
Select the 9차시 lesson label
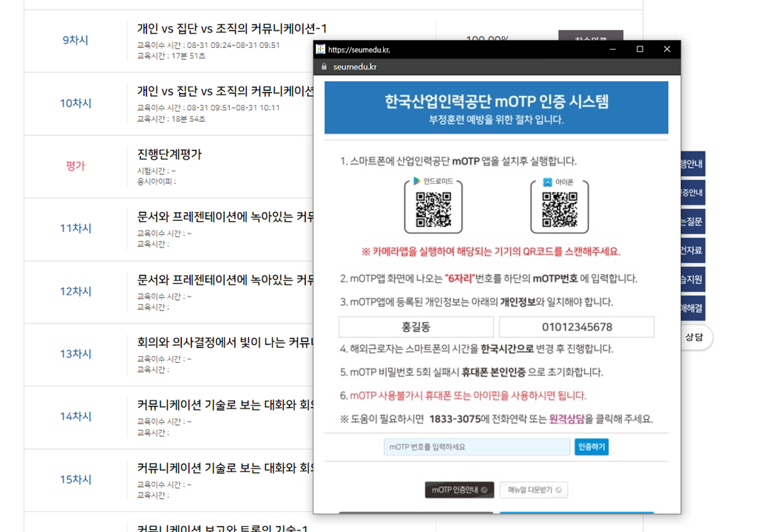(x=75, y=40)
